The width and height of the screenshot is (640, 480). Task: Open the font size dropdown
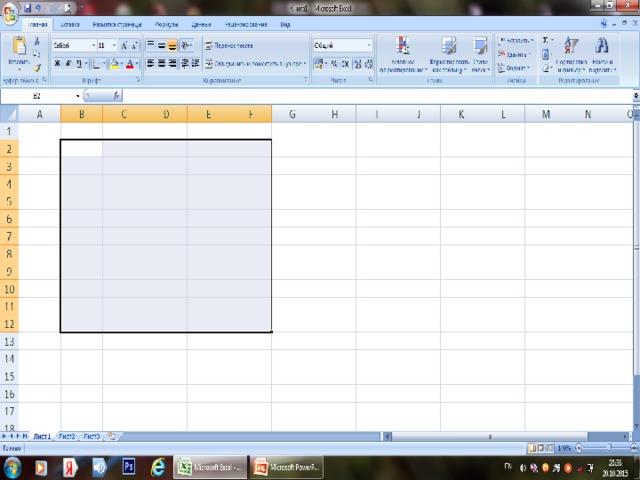pyautogui.click(x=107, y=45)
